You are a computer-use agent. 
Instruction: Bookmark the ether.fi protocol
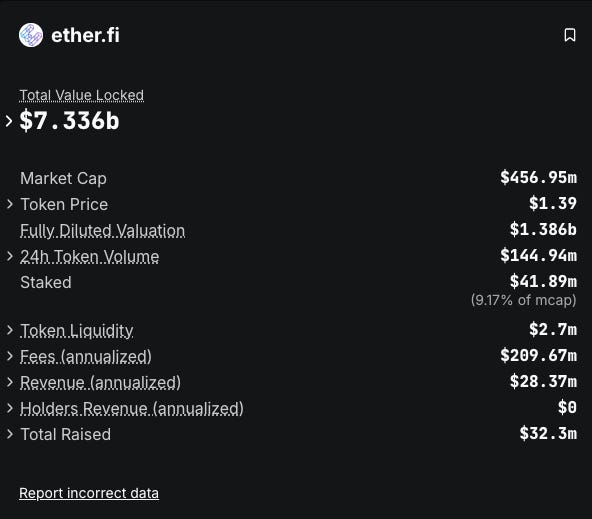(570, 35)
